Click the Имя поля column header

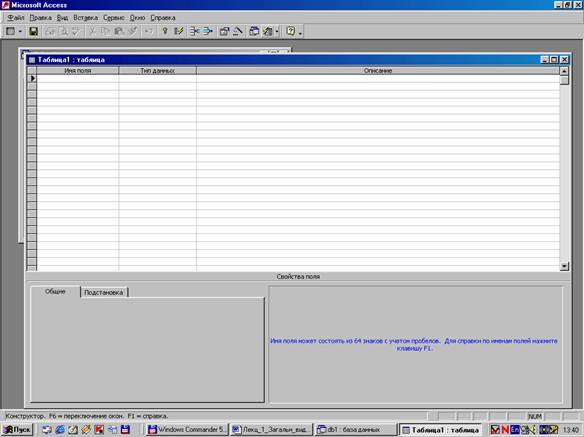coord(77,70)
